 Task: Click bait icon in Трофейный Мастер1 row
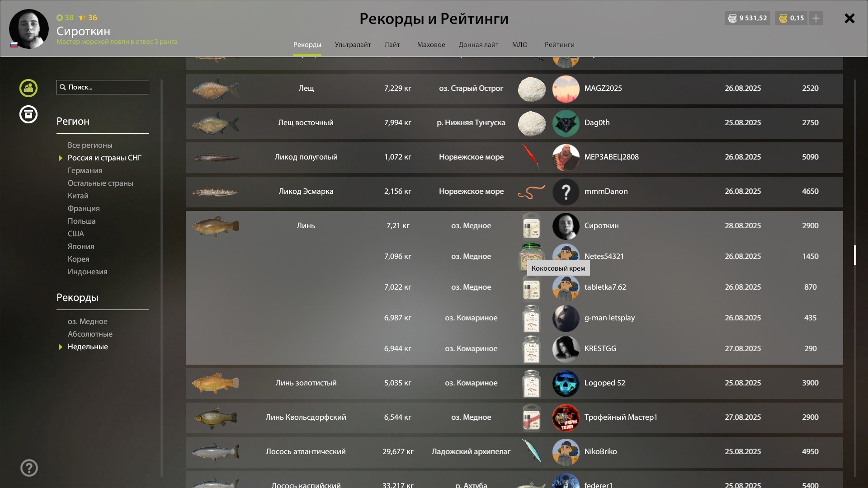pyautogui.click(x=532, y=418)
